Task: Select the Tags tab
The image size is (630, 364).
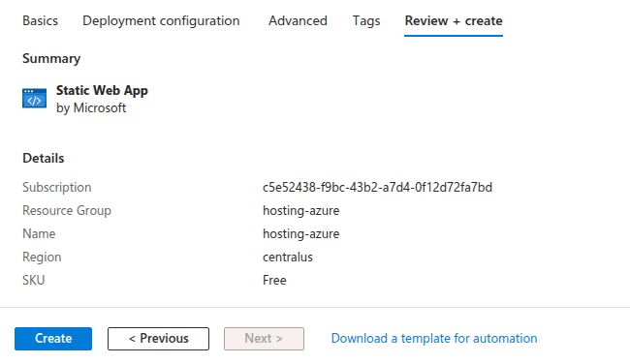Action: [366, 21]
